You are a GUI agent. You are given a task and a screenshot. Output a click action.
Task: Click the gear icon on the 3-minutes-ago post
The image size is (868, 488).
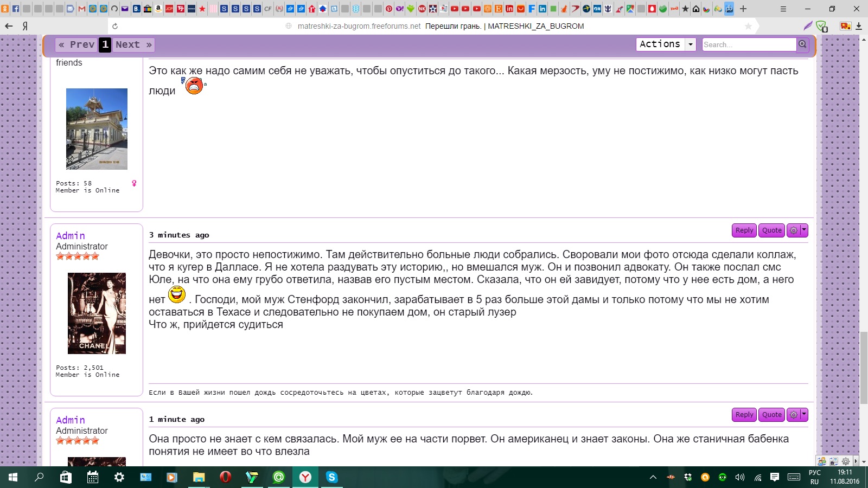[x=794, y=230]
